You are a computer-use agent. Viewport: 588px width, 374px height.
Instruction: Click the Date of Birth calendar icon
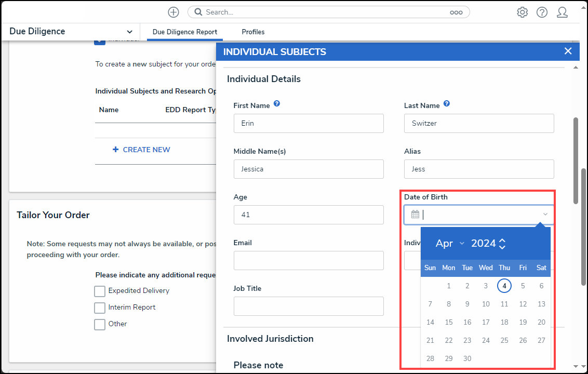415,214
